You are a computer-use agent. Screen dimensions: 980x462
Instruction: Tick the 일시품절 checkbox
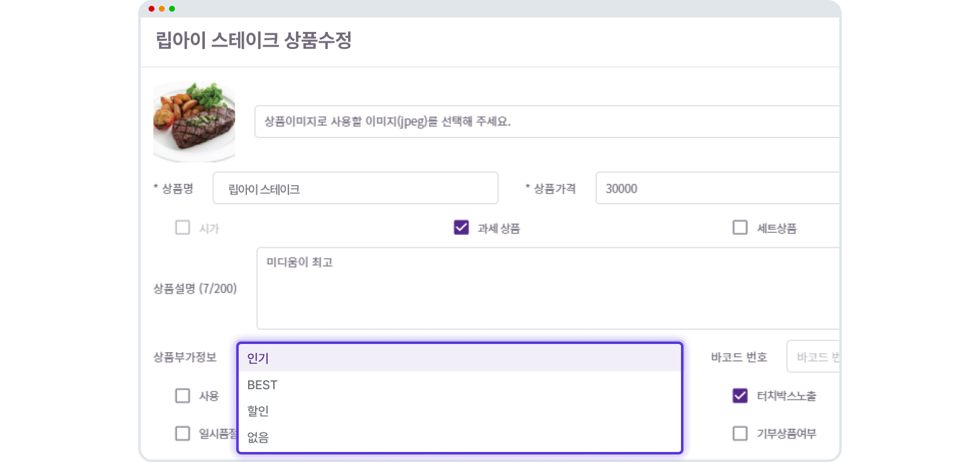click(182, 434)
